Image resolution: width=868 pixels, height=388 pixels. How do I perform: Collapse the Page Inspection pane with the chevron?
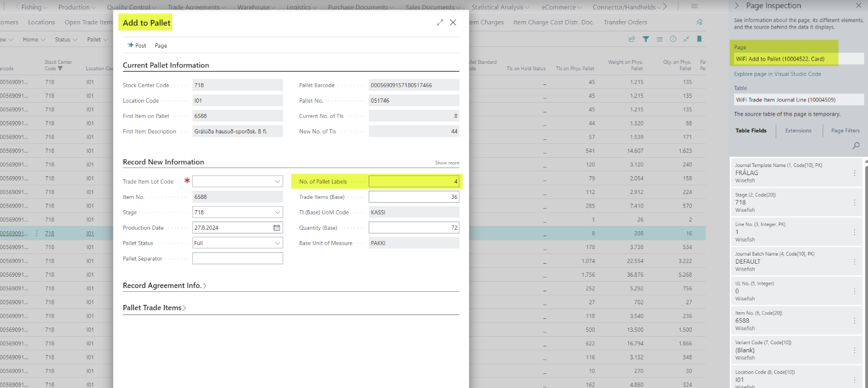pos(737,6)
